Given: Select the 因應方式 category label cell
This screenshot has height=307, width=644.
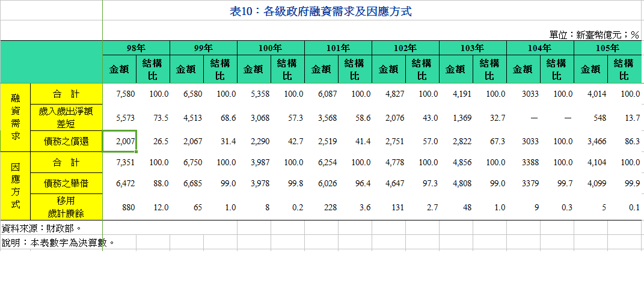Looking at the screenshot, I should point(16,185).
